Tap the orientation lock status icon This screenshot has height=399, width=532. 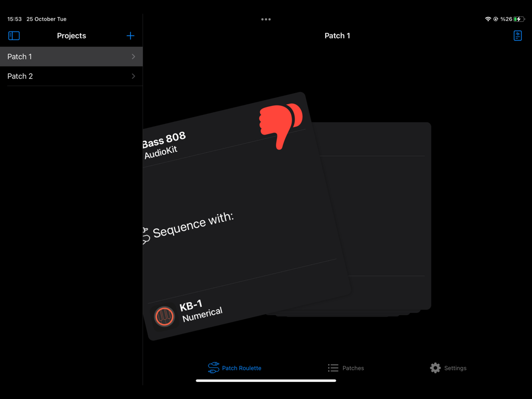point(496,19)
